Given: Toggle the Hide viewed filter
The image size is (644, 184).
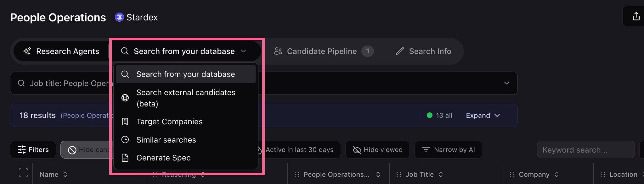Looking at the screenshot, I should [x=377, y=150].
